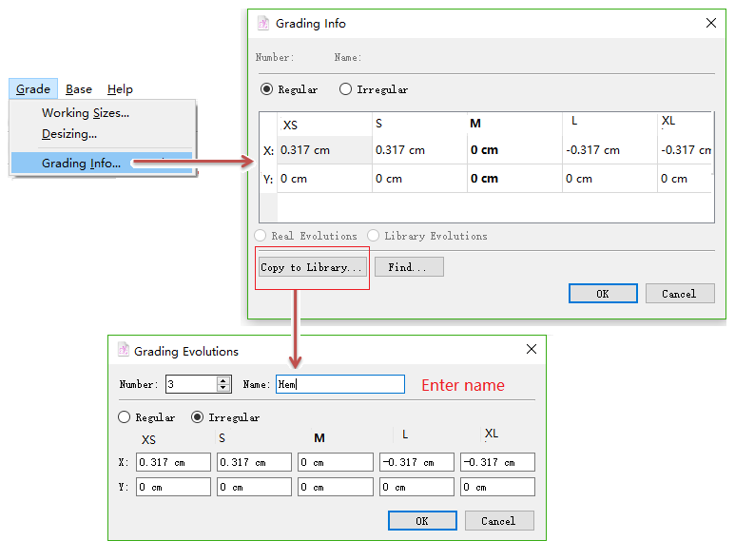Click Grading Info menu item
Viewport: 735px width, 560px height.
click(81, 164)
